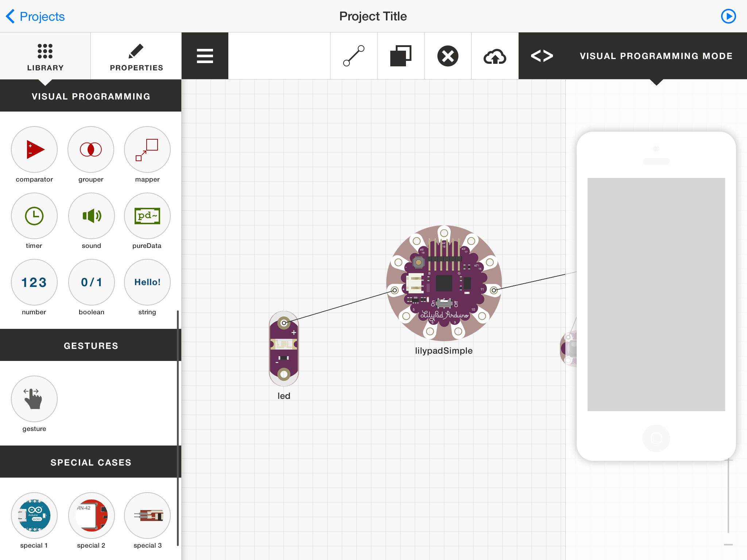Select the pureData component
The width and height of the screenshot is (747, 560).
pyautogui.click(x=147, y=216)
